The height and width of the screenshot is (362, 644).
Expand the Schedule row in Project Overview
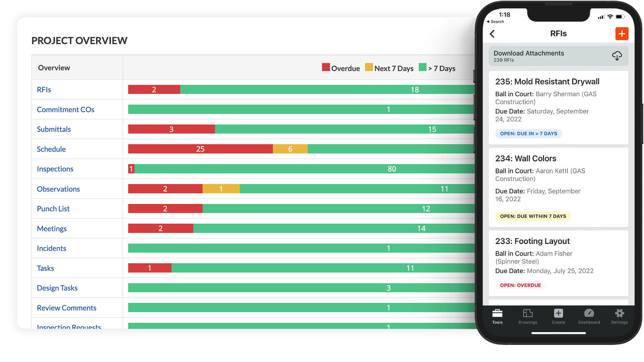tap(51, 149)
